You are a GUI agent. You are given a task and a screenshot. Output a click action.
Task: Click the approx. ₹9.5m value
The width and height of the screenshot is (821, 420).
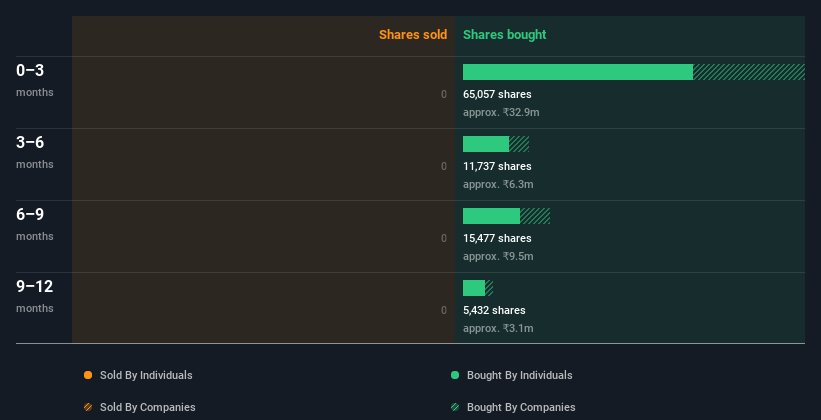pyautogui.click(x=498, y=256)
